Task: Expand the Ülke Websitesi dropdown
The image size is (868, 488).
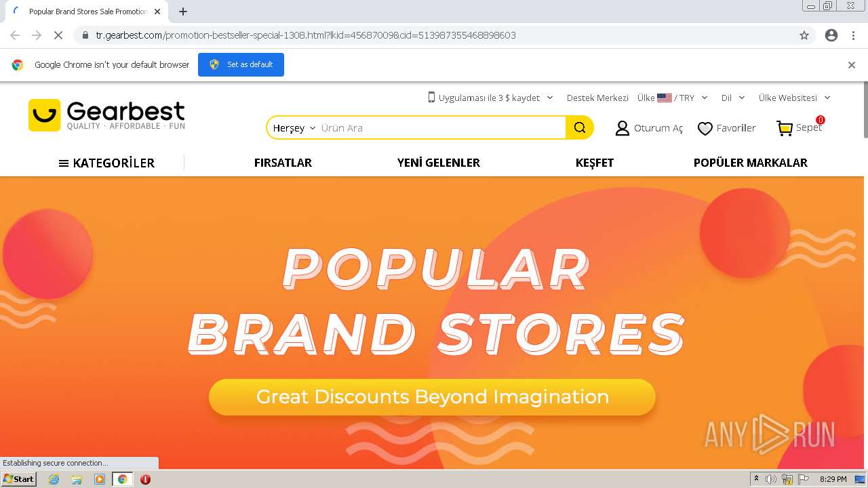Action: click(x=794, y=98)
